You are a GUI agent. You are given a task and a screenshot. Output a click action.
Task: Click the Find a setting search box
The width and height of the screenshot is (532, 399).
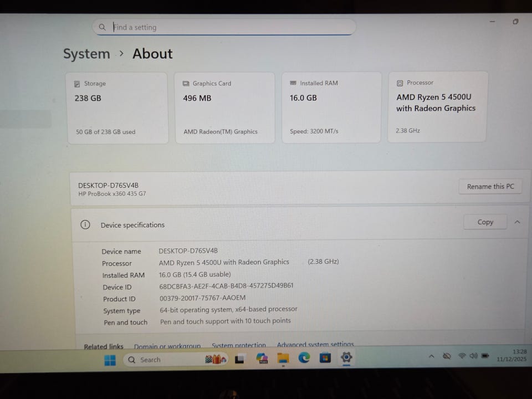(224, 27)
